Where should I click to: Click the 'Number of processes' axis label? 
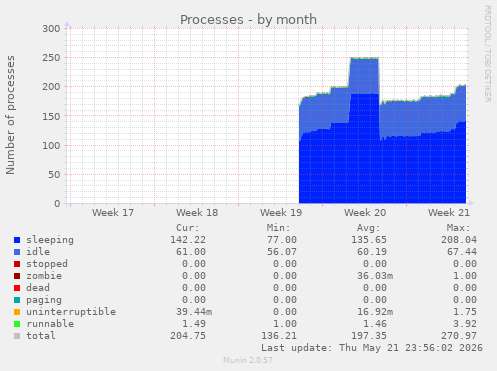10,115
